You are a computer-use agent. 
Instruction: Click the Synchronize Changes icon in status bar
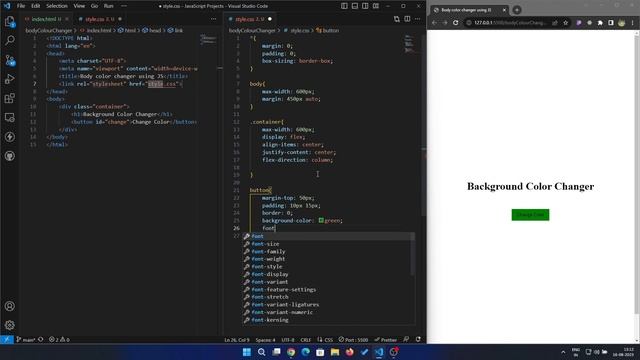tap(40, 340)
